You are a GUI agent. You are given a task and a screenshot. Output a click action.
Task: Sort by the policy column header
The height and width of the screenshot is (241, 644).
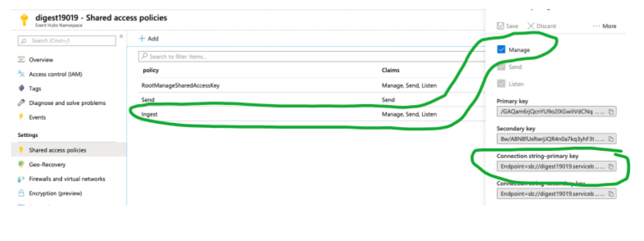pos(151,70)
